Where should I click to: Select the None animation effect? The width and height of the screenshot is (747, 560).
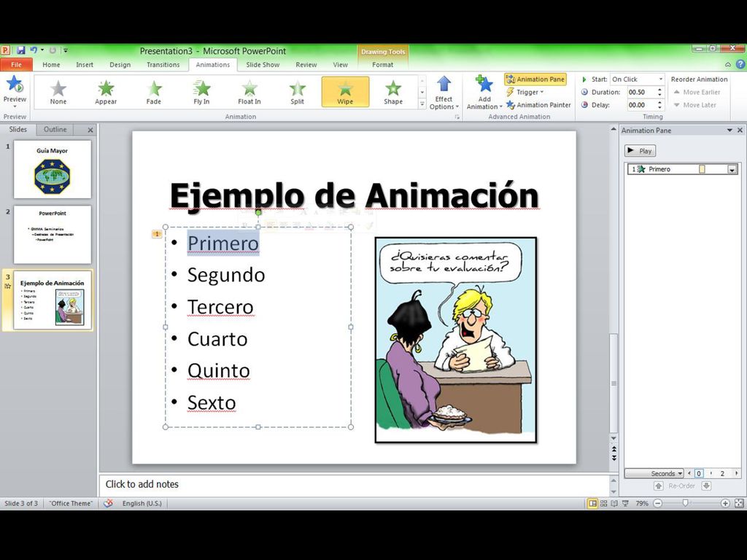(x=58, y=92)
